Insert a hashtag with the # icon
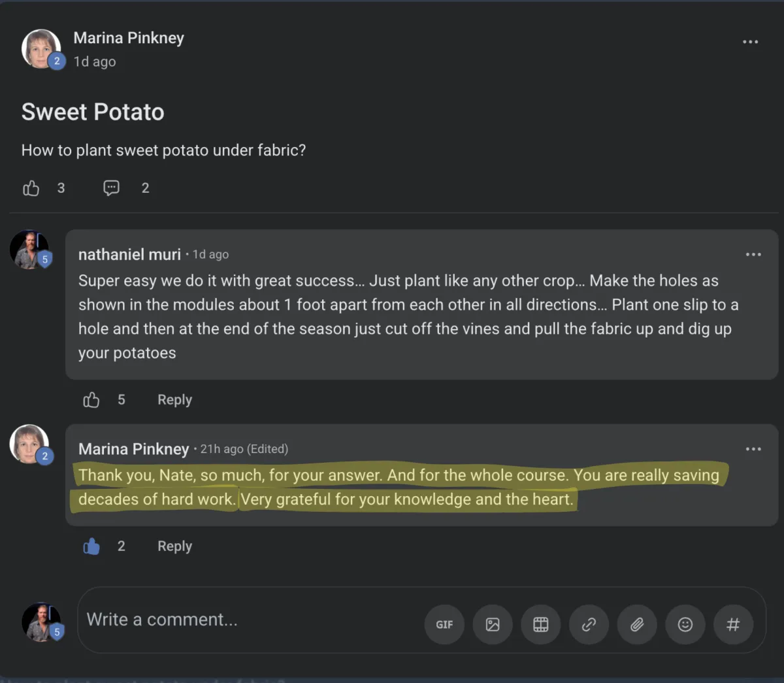 [x=733, y=624]
